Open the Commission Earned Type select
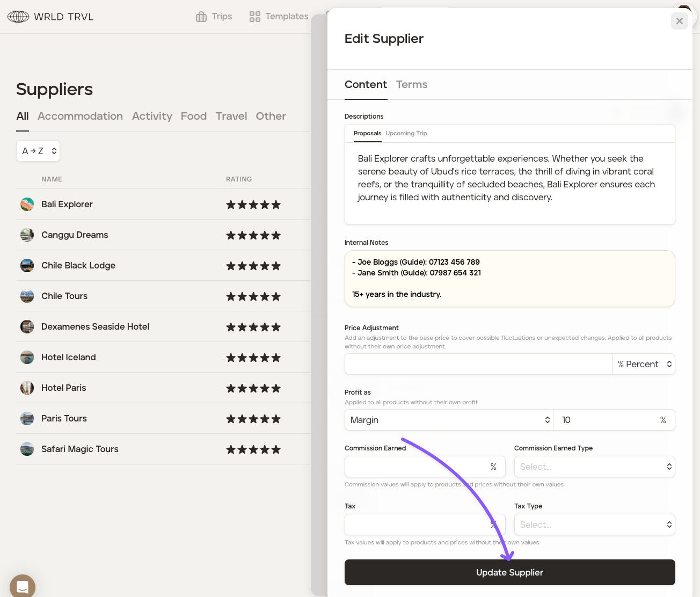The width and height of the screenshot is (700, 597). [594, 467]
